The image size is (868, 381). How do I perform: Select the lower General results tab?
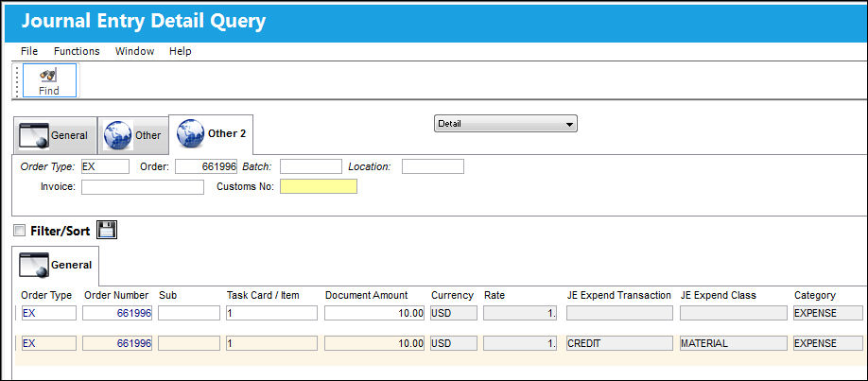(56, 265)
